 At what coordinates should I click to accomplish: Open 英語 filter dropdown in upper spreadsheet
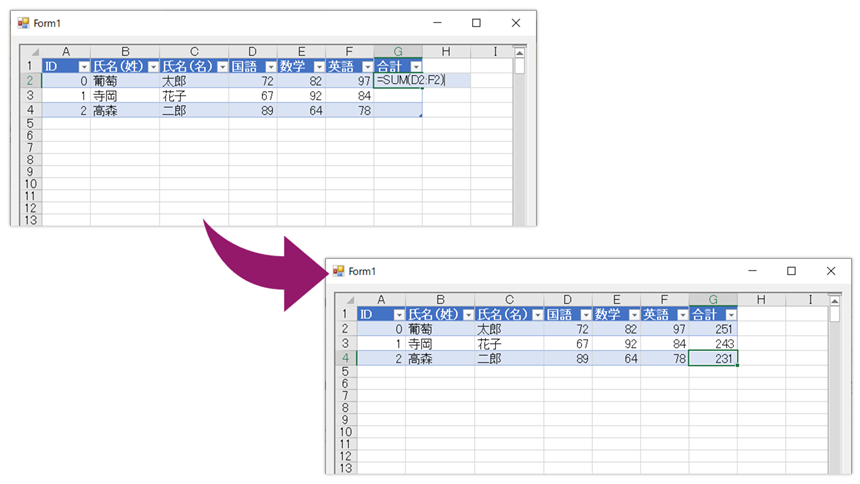364,67
